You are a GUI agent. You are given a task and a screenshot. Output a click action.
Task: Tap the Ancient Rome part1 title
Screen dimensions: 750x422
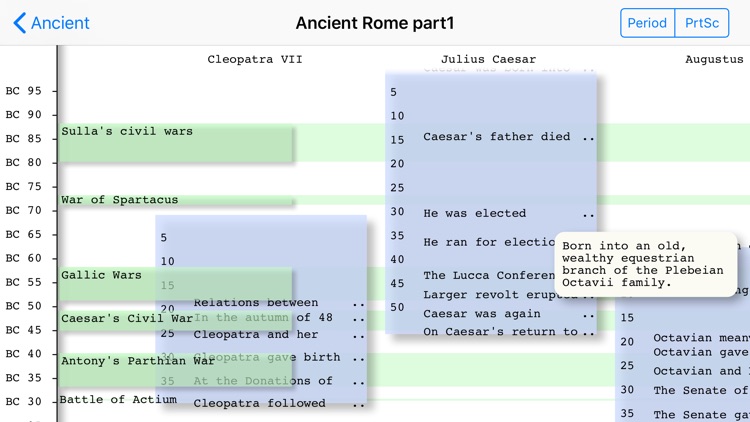pos(375,23)
